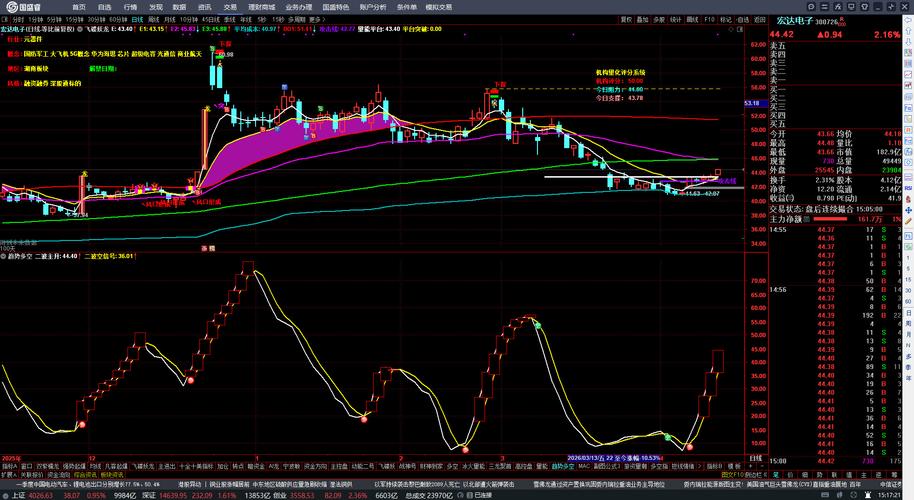Click the pencil draw icon in right sidebar
Image resolution: width=914 pixels, height=500 pixels.
[x=908, y=221]
